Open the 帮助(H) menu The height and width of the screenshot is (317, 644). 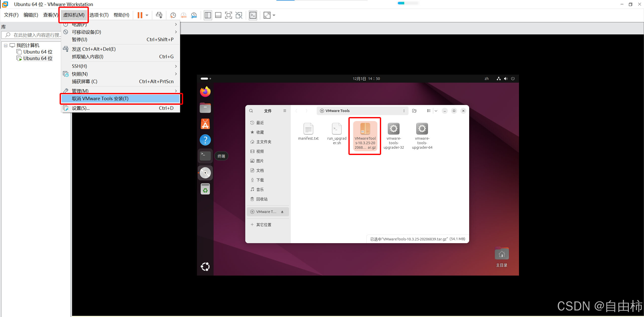click(x=121, y=15)
